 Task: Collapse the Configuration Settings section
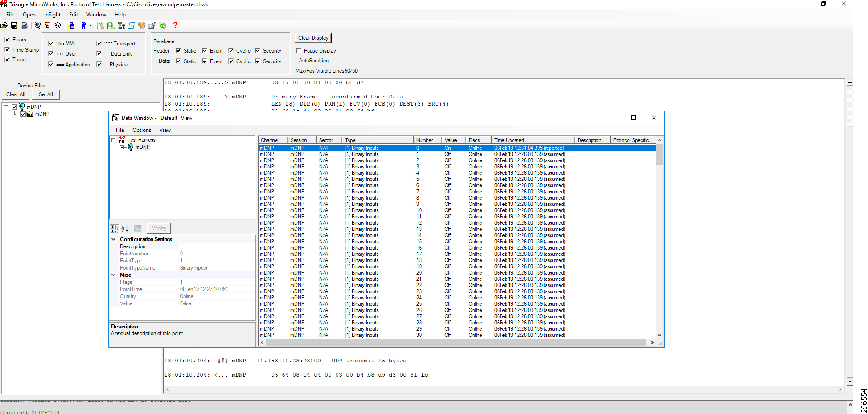pyautogui.click(x=114, y=239)
